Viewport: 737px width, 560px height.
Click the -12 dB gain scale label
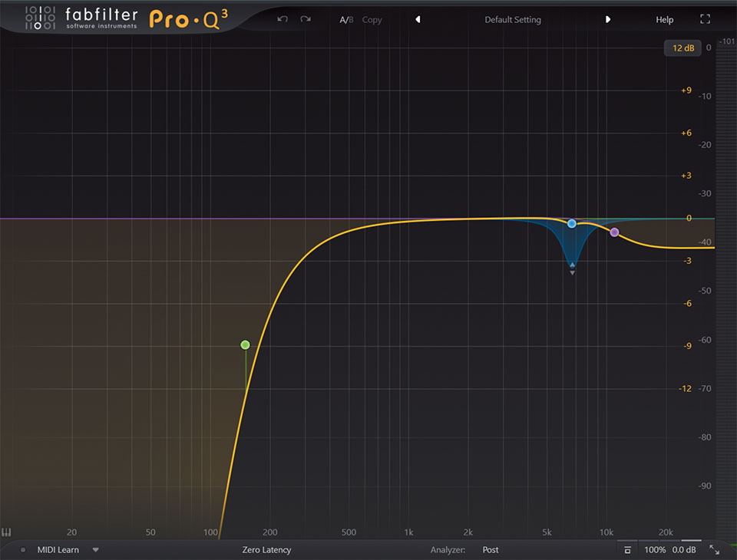(685, 388)
